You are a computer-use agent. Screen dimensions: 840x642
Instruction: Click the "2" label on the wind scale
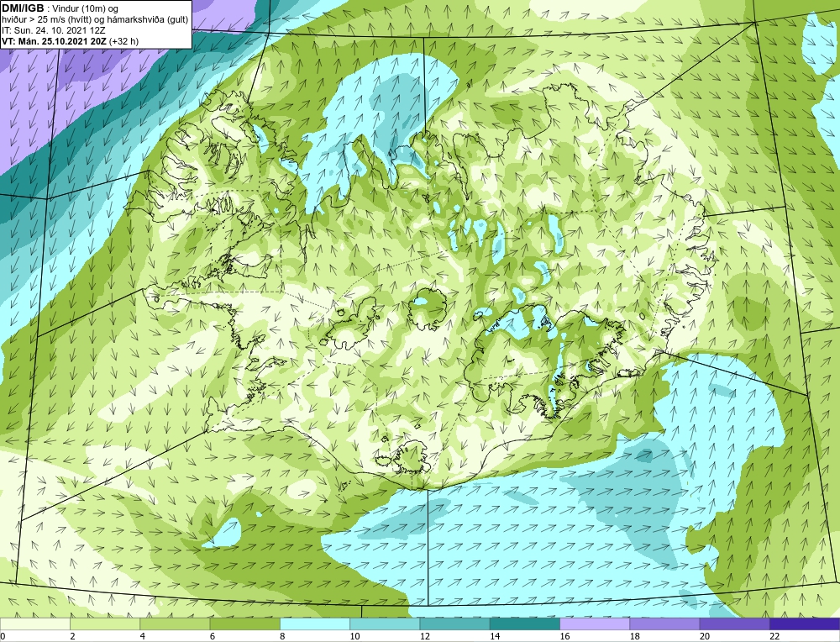tap(72, 636)
